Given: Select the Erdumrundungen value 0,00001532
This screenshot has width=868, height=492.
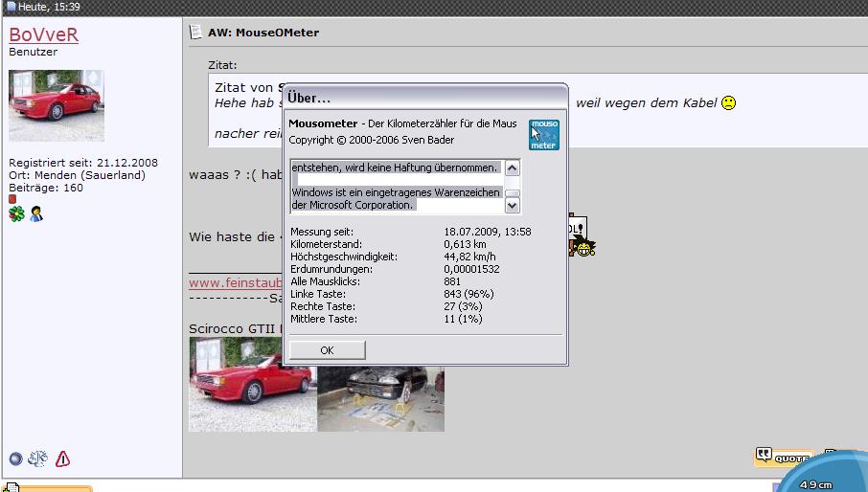Looking at the screenshot, I should click(x=471, y=269).
